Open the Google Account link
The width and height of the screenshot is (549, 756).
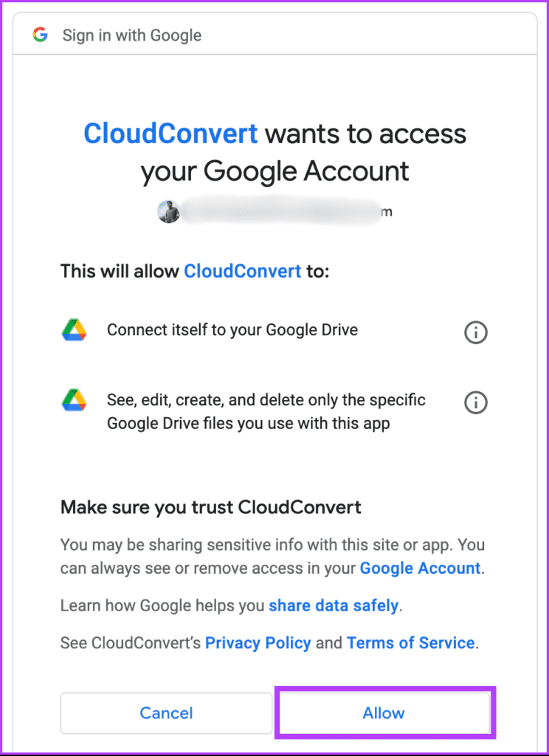click(421, 568)
